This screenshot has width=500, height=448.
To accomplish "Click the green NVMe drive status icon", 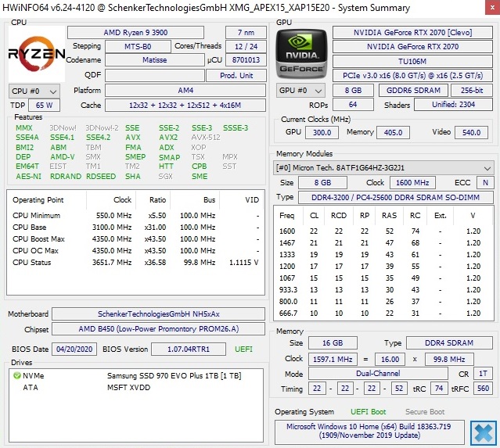I will click(17, 375).
